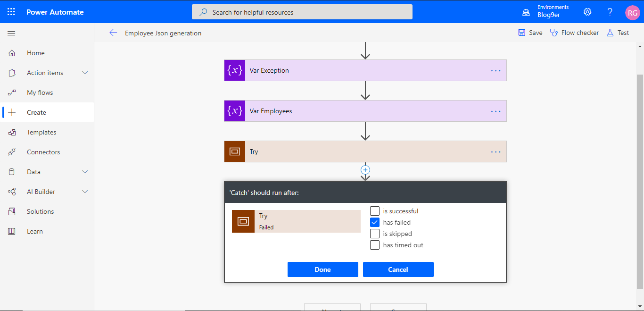Click the Data cylinder icon
The height and width of the screenshot is (311, 644).
[12, 172]
